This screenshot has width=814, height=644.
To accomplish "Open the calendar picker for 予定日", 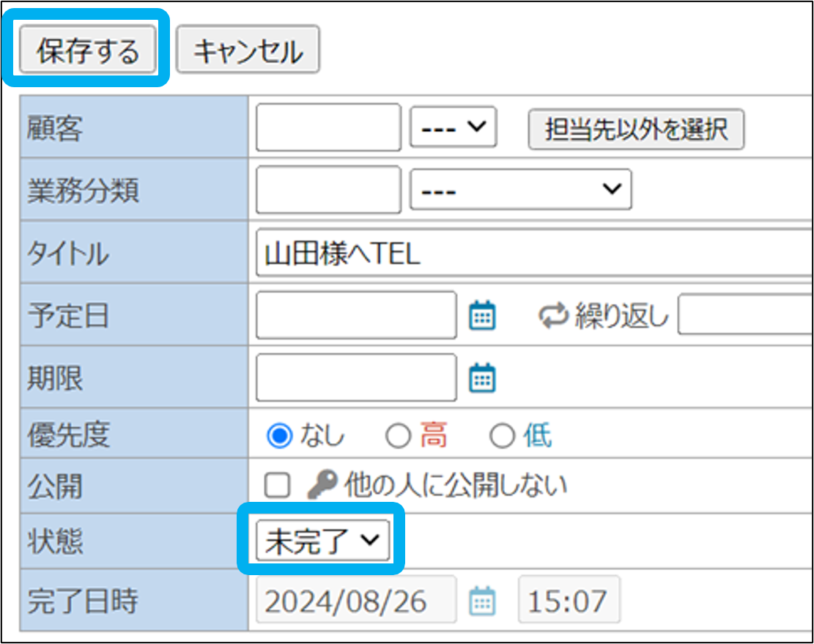I will (x=482, y=316).
